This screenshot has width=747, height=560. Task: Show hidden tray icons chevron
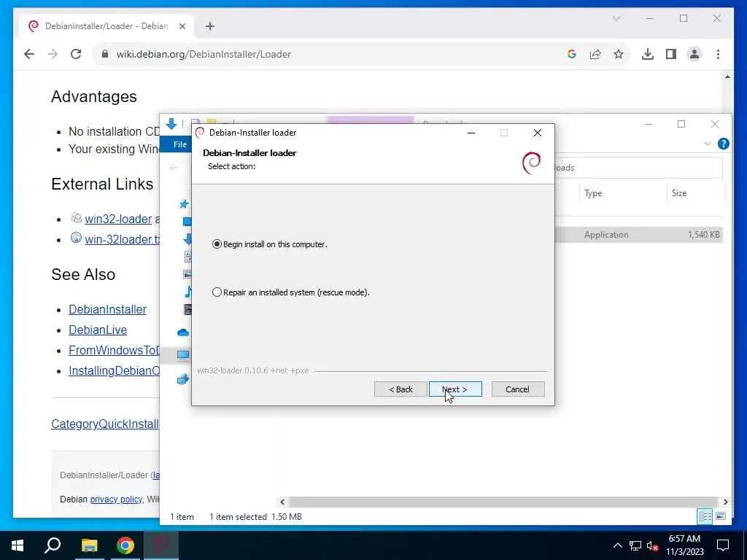617,545
